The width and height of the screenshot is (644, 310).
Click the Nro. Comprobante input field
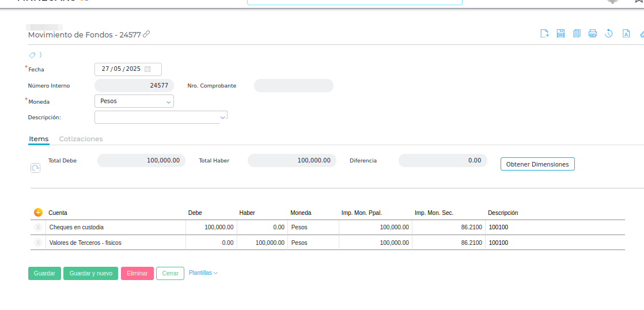(x=293, y=86)
